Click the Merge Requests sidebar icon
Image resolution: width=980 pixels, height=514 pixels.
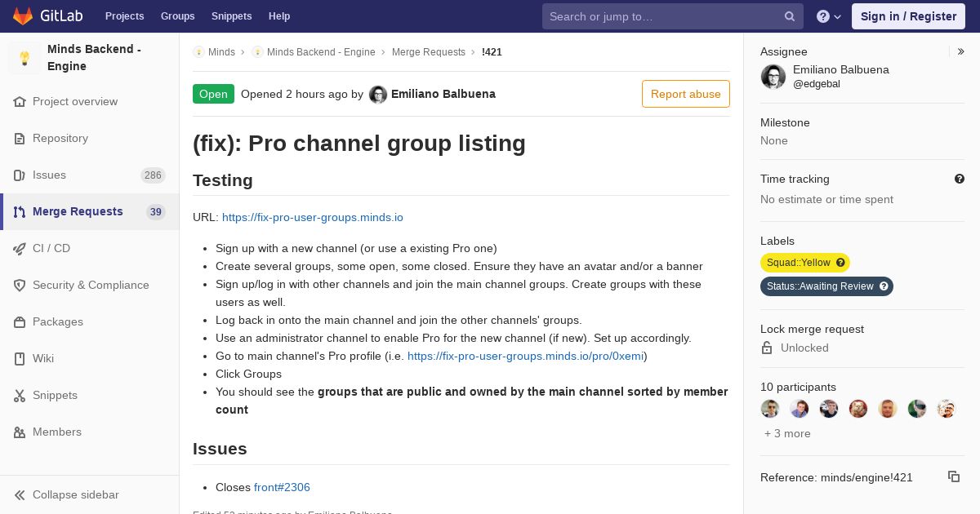[20, 212]
